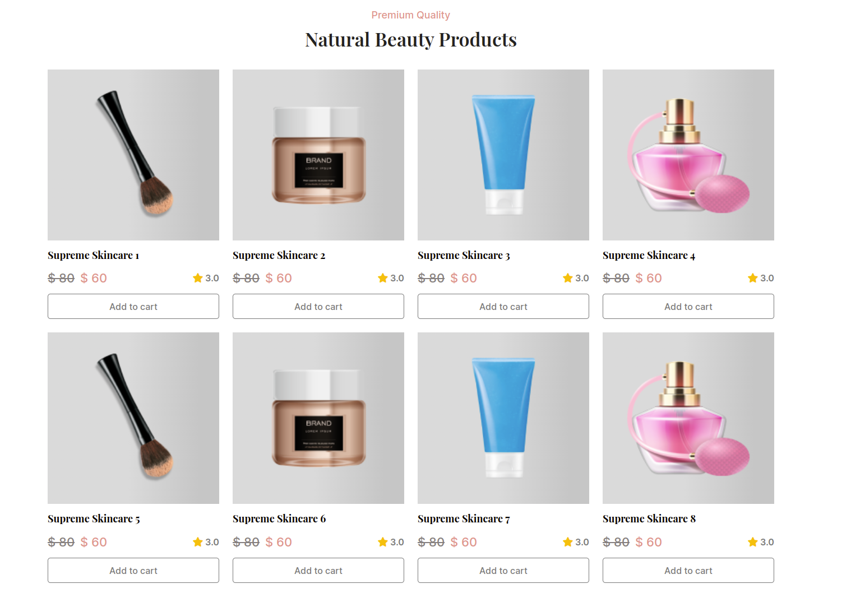The image size is (851, 616).
Task: Add Supreme Skincare 7 to cart
Action: point(503,571)
